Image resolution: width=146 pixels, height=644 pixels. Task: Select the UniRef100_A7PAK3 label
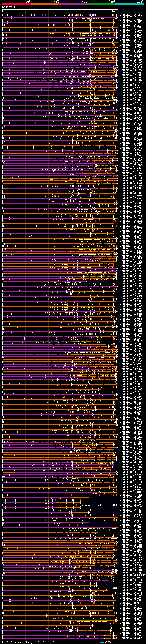point(131,495)
